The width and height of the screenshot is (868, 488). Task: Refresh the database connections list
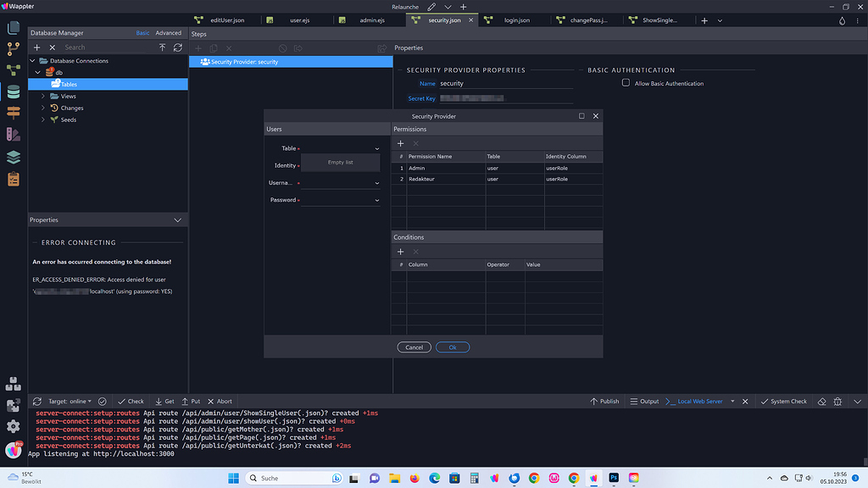click(177, 47)
